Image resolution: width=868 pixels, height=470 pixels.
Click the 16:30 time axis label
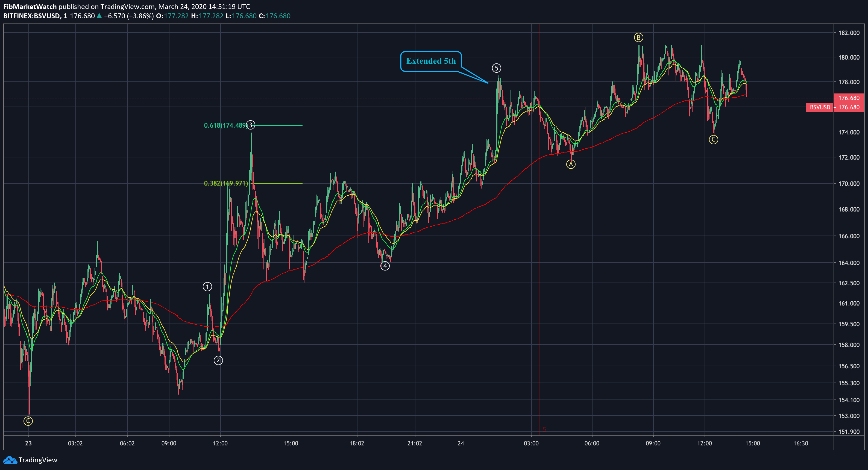[800, 443]
